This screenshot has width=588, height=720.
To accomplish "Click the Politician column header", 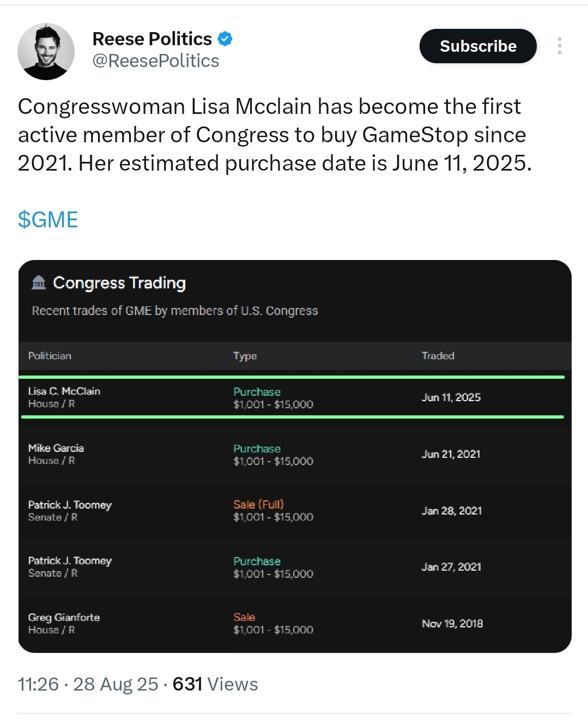I will (x=50, y=355).
